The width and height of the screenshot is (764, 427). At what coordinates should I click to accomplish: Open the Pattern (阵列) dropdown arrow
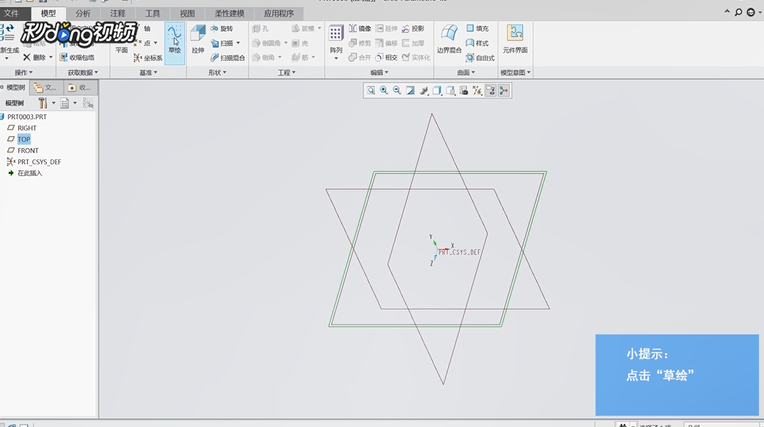[336, 58]
